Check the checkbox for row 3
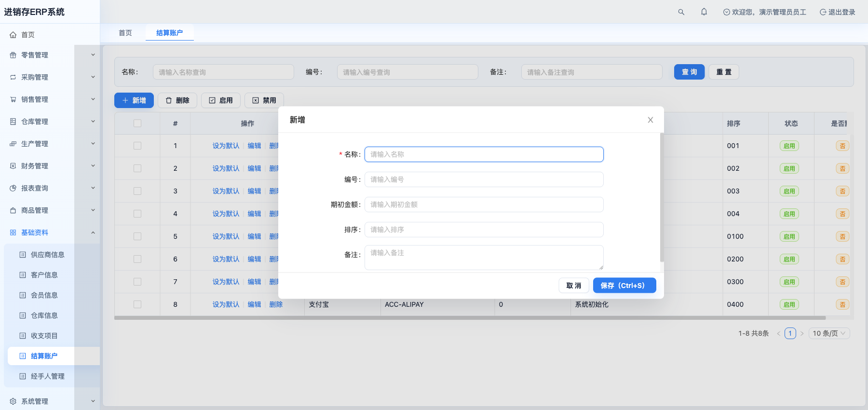The width and height of the screenshot is (868, 410). tap(137, 191)
